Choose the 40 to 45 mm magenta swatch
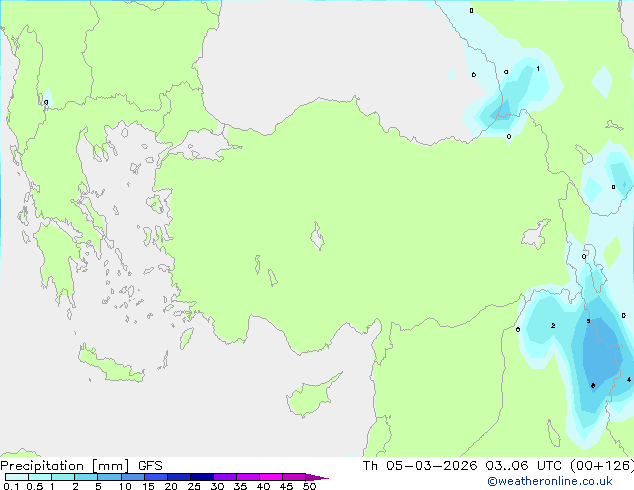Image resolution: width=634 pixels, height=490 pixels. (x=271, y=477)
